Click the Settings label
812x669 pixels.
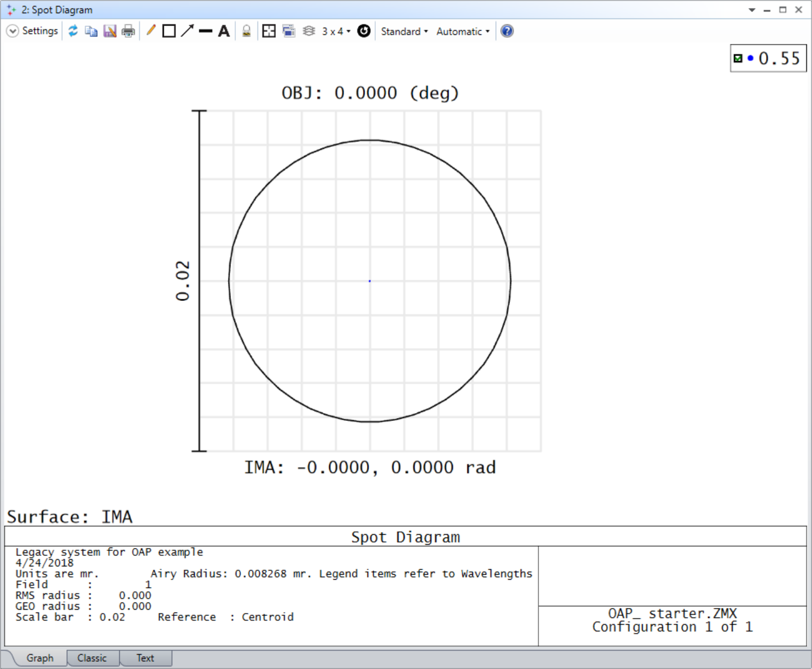pyautogui.click(x=40, y=31)
